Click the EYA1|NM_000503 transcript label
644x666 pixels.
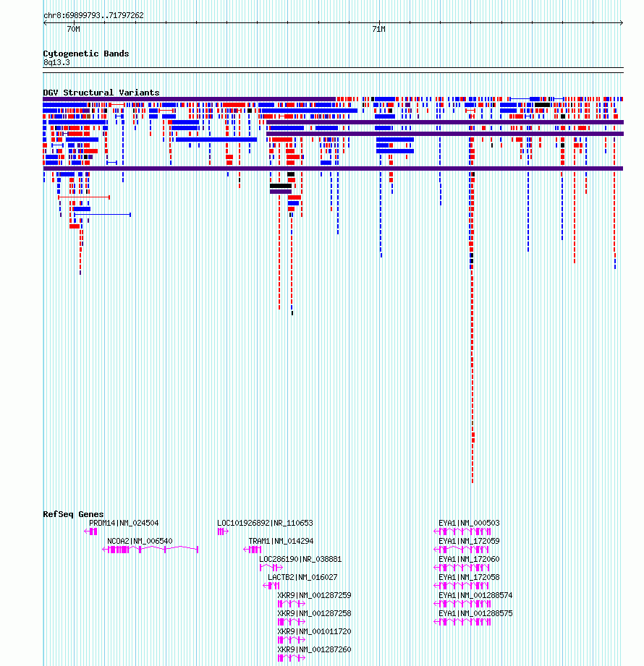tap(469, 523)
